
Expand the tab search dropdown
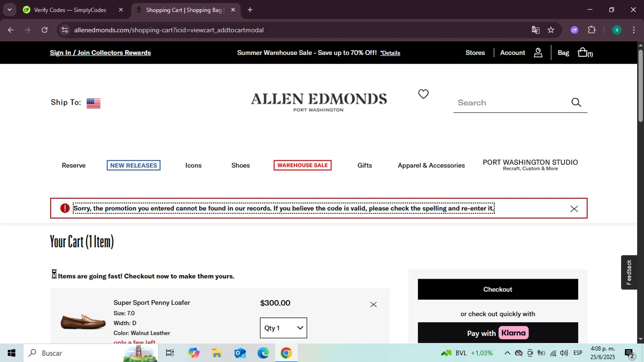9,9
